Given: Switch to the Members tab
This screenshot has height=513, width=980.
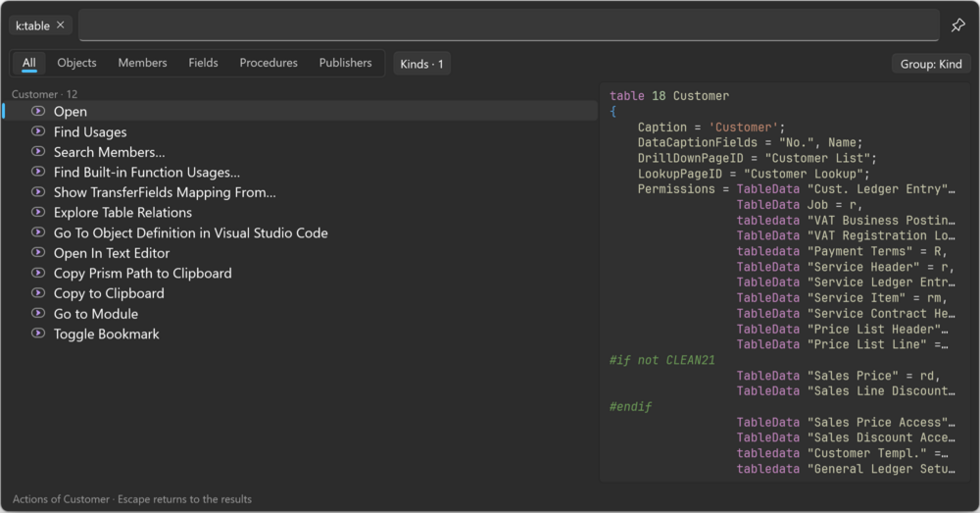Looking at the screenshot, I should (142, 63).
